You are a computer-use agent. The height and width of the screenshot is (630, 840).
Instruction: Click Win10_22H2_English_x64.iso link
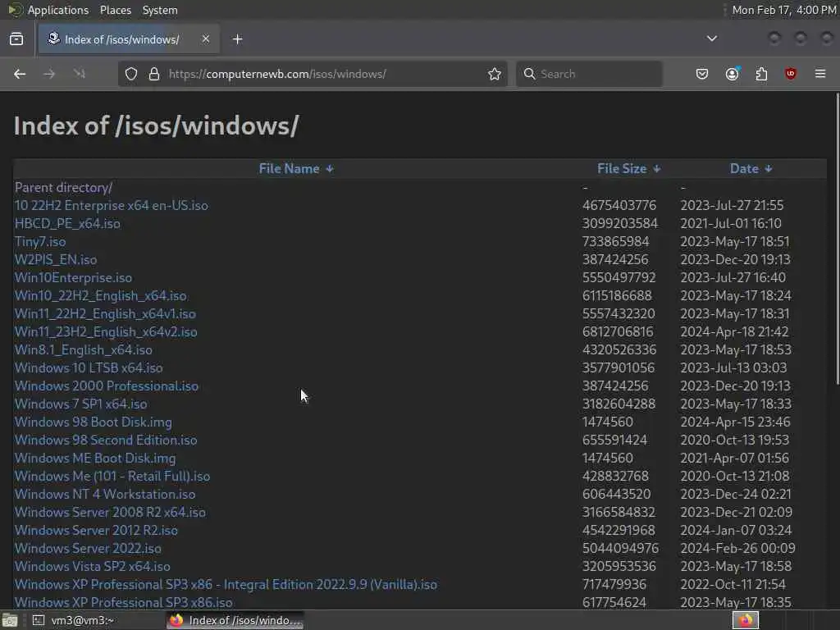pos(101,295)
